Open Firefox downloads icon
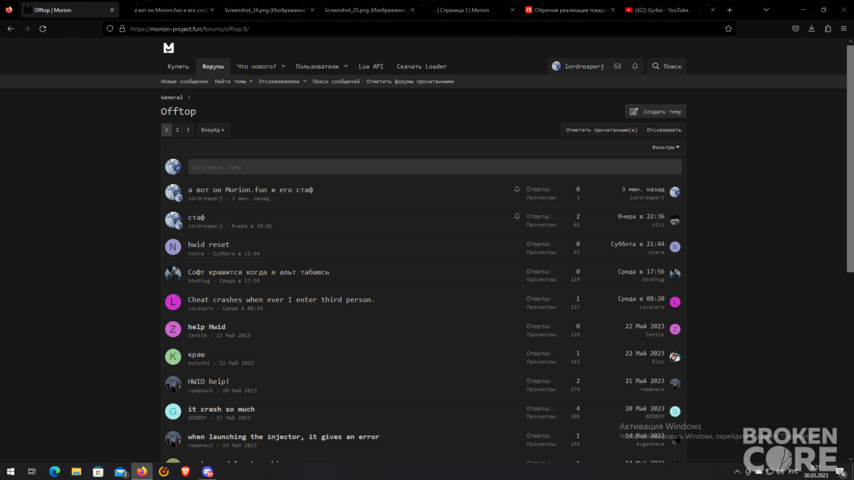 pos(812,29)
